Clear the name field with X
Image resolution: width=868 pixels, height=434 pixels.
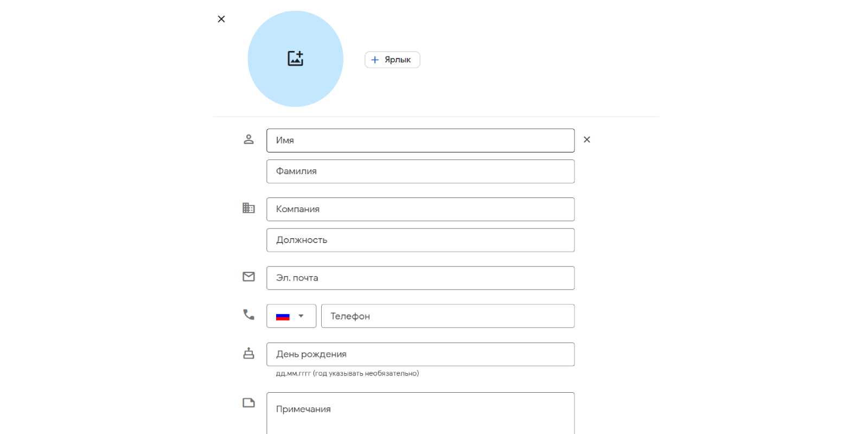(x=586, y=139)
